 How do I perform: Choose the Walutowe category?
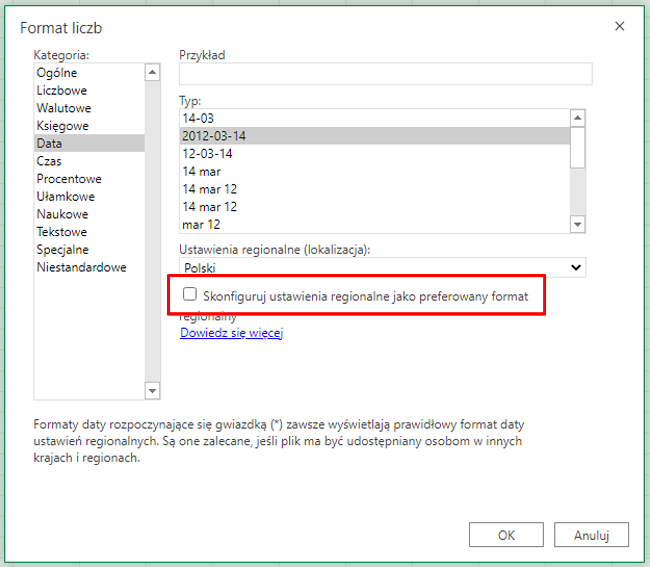coord(89,108)
